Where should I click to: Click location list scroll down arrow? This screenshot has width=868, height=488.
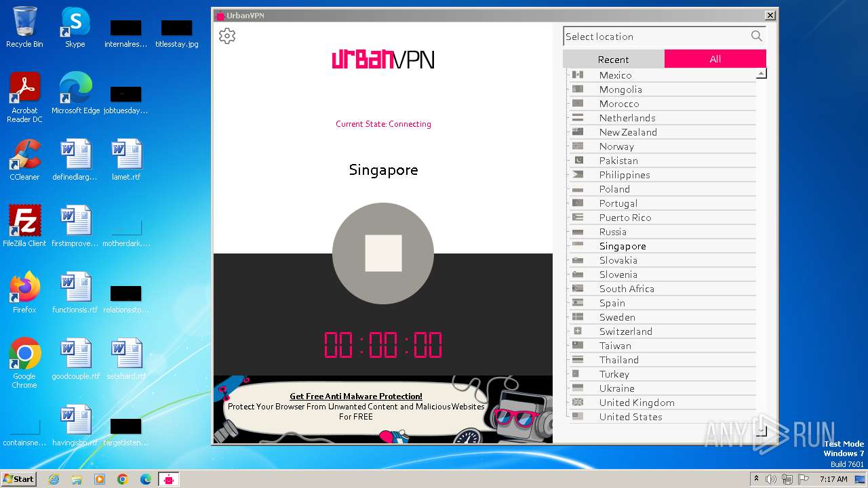[x=762, y=430]
